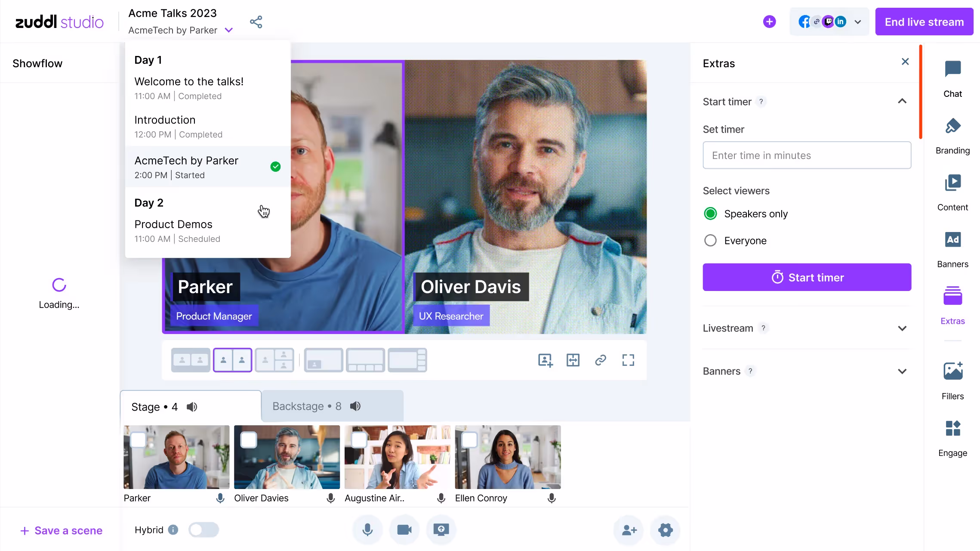The width and height of the screenshot is (980, 551).
Task: Click Backstage tab speaker volume icon
Action: [x=355, y=406]
